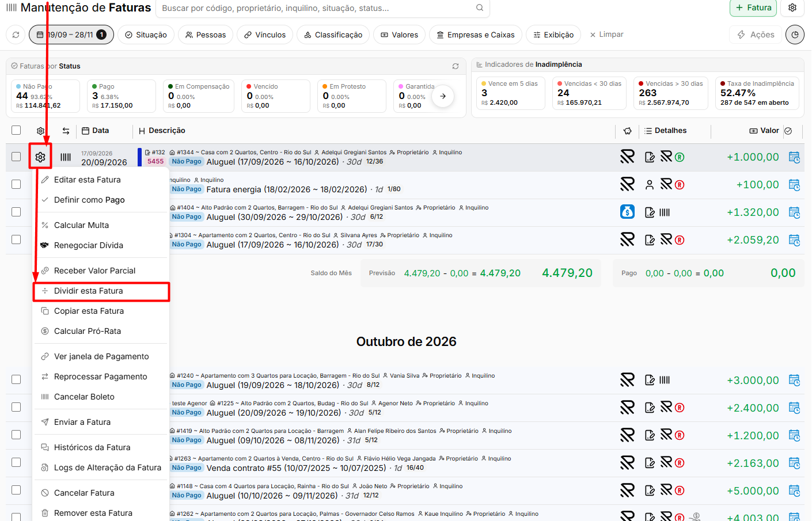Click Limpar to clear filters
The height and width of the screenshot is (521, 812).
(x=606, y=35)
